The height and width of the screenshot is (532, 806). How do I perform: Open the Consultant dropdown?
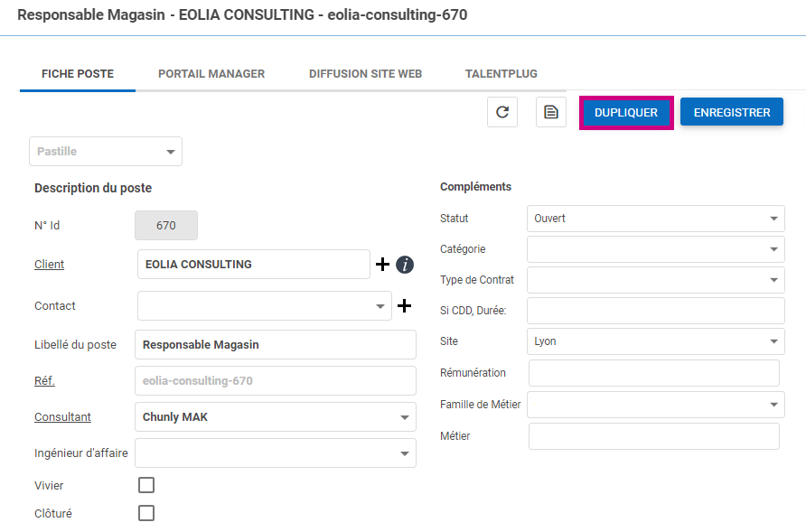click(x=275, y=417)
